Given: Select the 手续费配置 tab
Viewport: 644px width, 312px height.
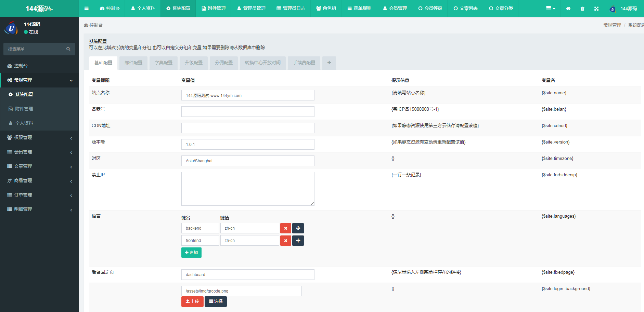Looking at the screenshot, I should click(x=304, y=63).
